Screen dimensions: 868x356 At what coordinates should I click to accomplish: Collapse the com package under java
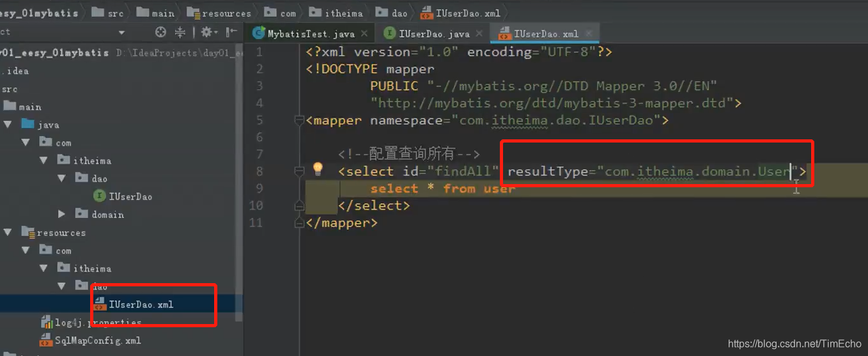pyautogui.click(x=26, y=143)
